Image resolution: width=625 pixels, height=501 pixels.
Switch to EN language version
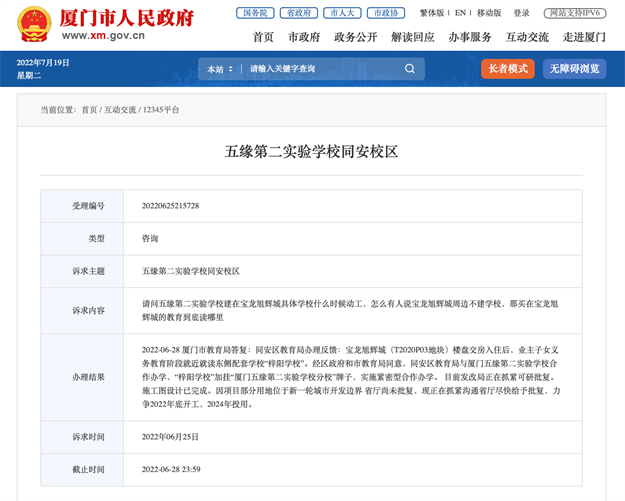460,13
